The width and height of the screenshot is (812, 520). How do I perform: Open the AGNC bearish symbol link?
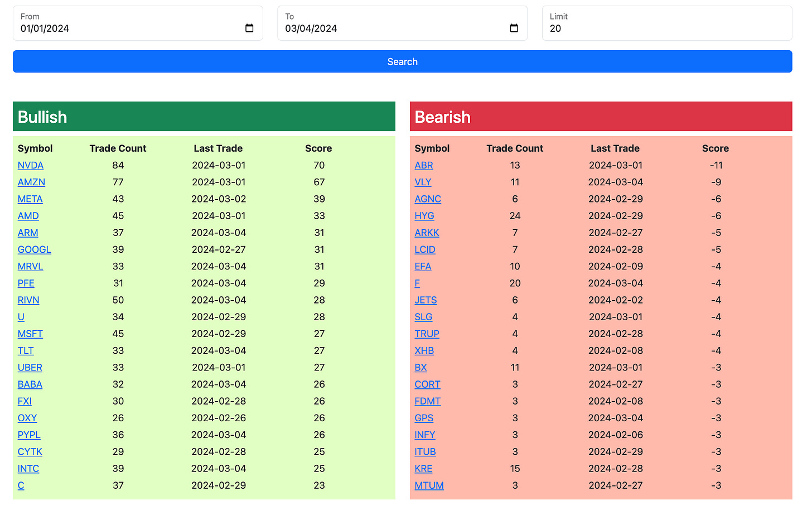click(x=428, y=199)
